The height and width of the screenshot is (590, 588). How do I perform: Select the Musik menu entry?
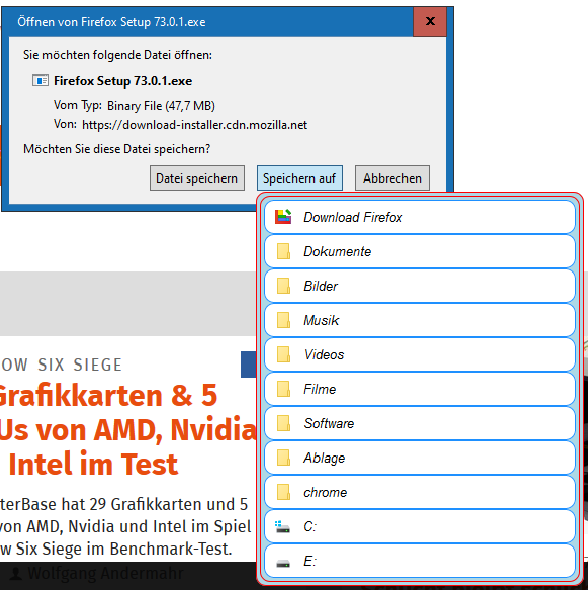click(420, 320)
